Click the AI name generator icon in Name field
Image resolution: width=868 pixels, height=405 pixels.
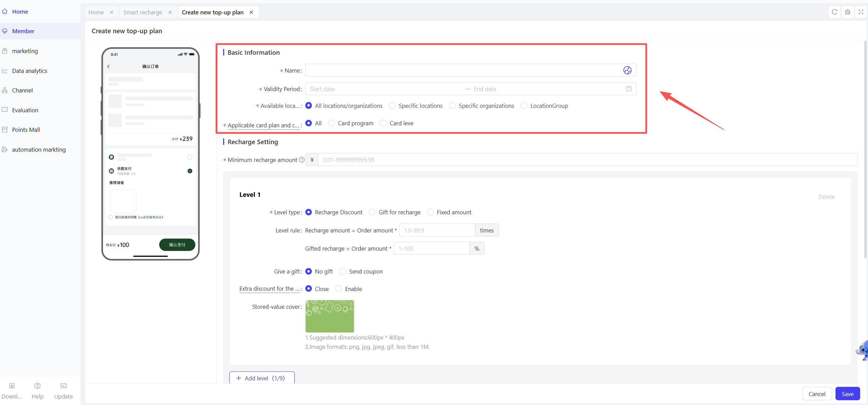(627, 70)
